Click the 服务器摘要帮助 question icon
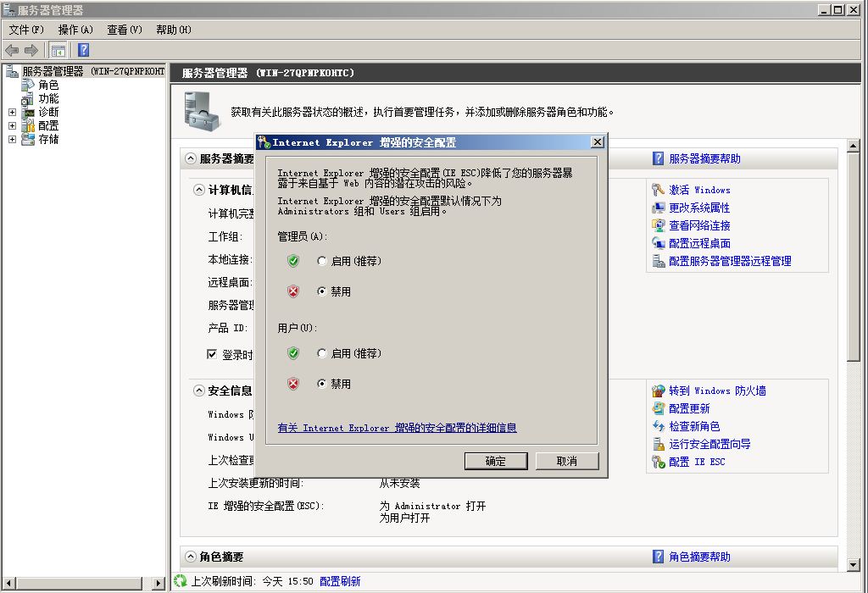 [658, 158]
